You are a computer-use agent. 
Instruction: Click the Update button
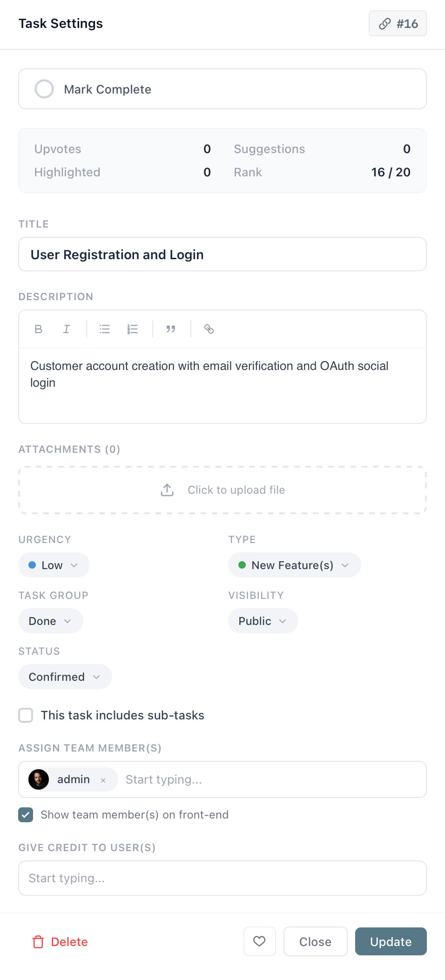[x=391, y=941]
